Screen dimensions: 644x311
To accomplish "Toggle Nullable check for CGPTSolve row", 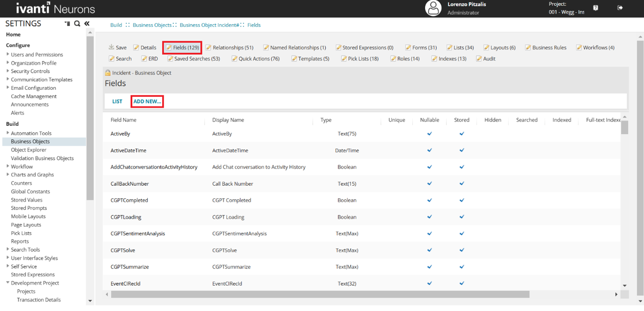I will tap(430, 250).
